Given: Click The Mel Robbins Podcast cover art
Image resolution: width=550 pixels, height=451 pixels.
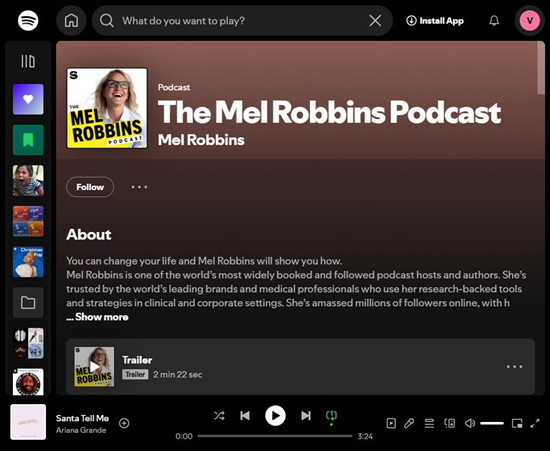Looking at the screenshot, I should [x=107, y=108].
